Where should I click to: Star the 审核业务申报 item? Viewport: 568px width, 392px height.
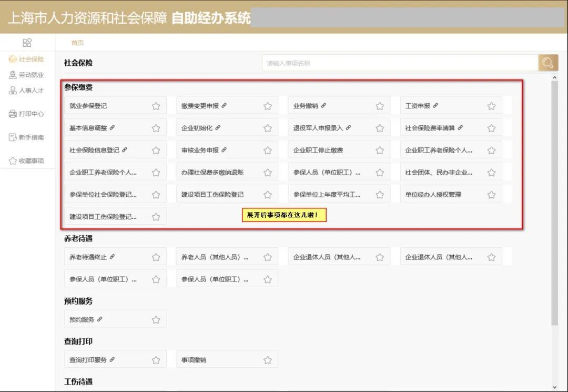point(268,150)
